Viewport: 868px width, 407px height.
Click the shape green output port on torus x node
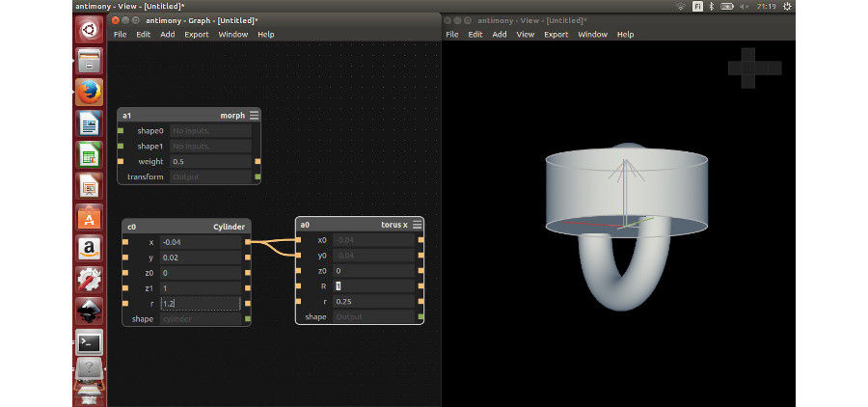click(420, 316)
